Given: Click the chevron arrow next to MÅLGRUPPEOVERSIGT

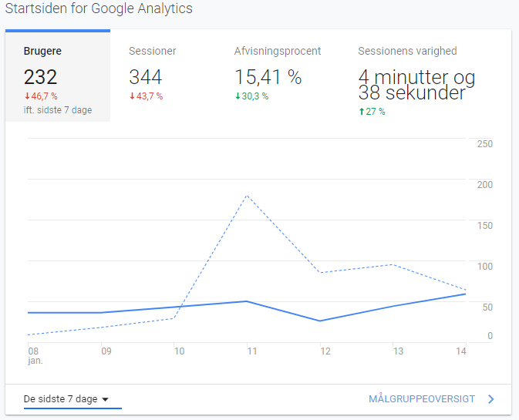Looking at the screenshot, I should (491, 399).
